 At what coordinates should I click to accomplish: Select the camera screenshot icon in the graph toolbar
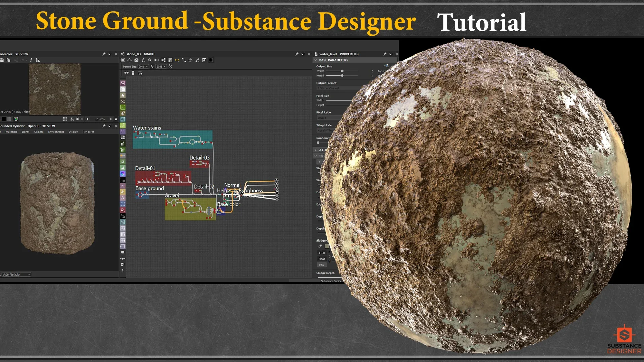tap(137, 60)
